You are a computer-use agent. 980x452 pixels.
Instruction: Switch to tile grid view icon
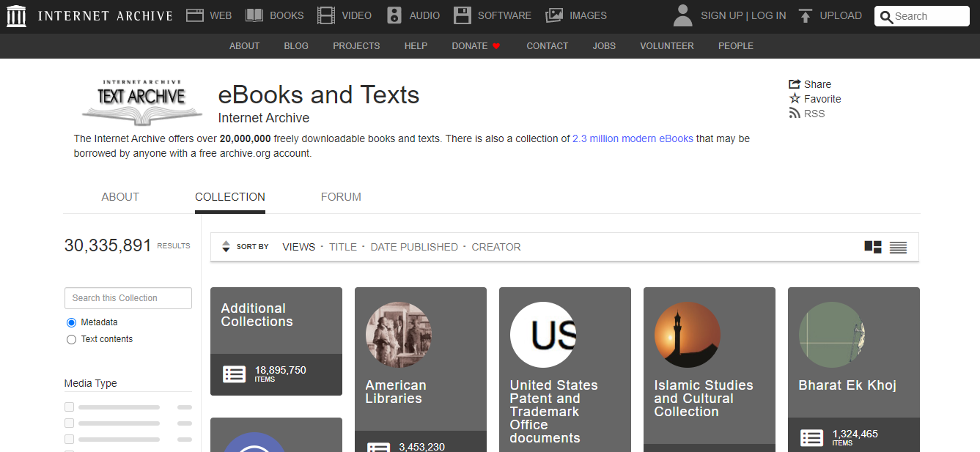point(873,247)
